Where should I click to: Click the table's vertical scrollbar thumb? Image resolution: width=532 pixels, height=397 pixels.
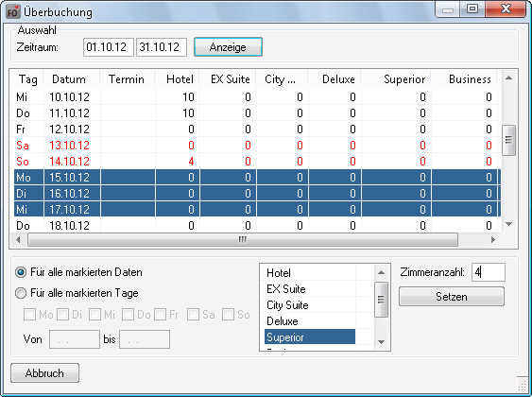(508, 141)
